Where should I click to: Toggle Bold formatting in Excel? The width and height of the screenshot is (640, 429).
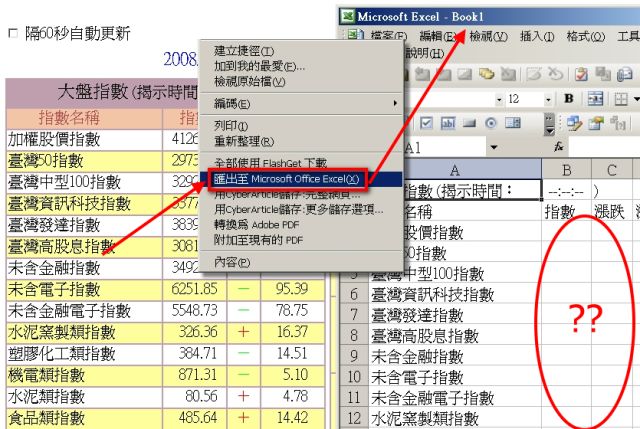click(x=569, y=99)
